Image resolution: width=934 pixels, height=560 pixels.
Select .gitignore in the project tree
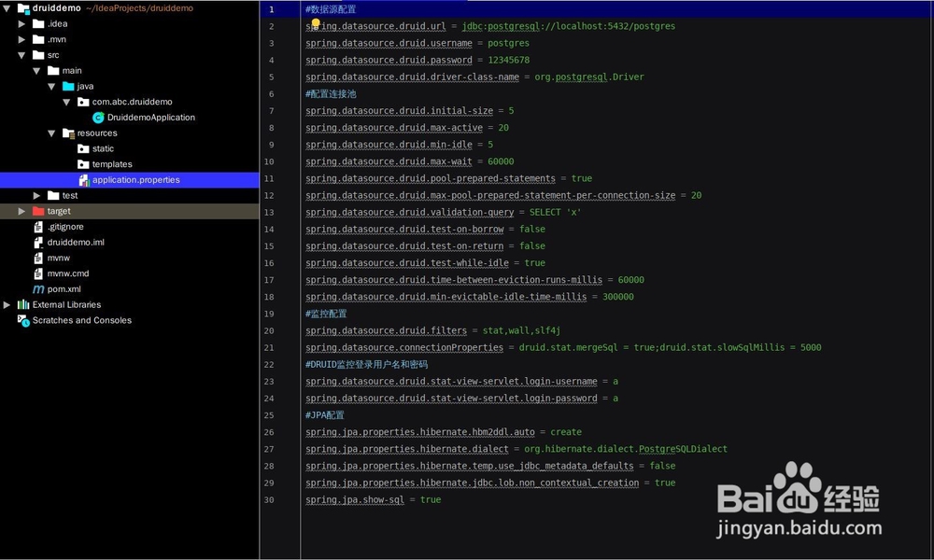point(65,227)
